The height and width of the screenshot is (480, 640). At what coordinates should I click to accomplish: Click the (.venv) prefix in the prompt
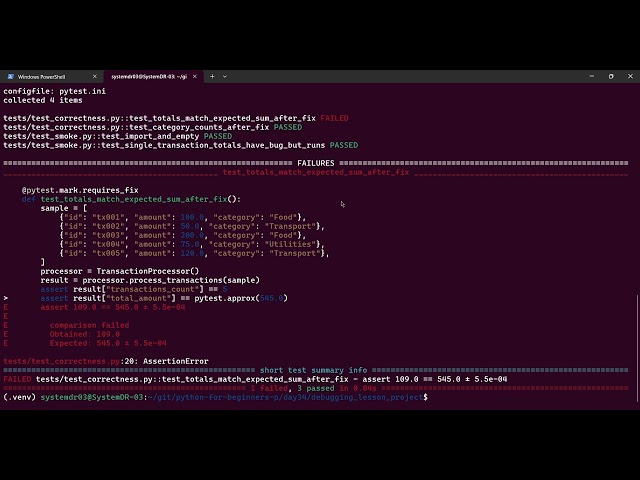[x=19, y=396]
